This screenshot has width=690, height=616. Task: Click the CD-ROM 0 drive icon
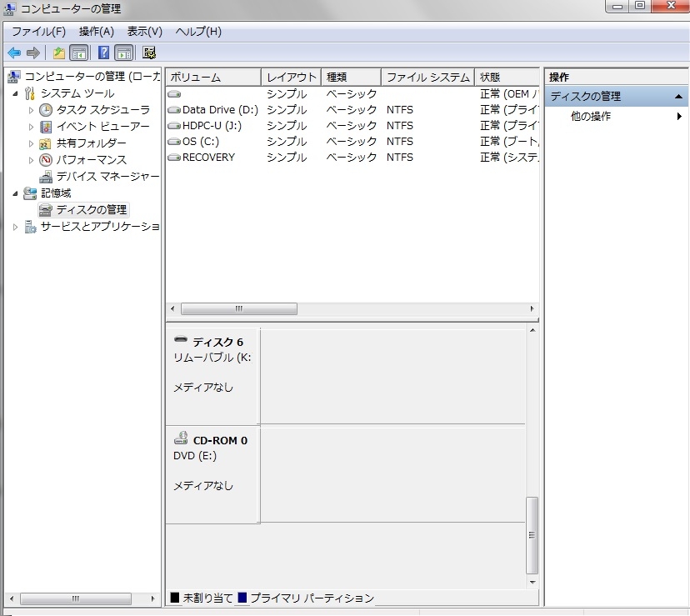(181, 438)
